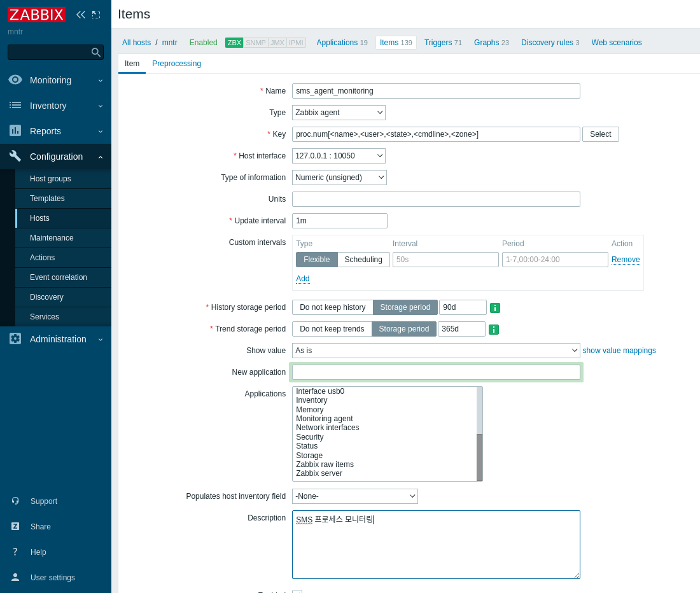Open the Show value dropdown
This screenshot has height=593, width=700.
435,350
